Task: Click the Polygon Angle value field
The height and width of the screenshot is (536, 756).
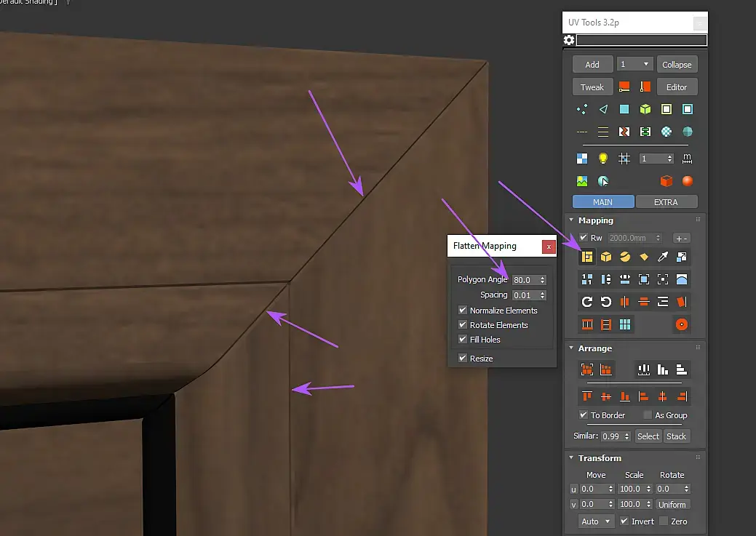Action: pyautogui.click(x=525, y=279)
